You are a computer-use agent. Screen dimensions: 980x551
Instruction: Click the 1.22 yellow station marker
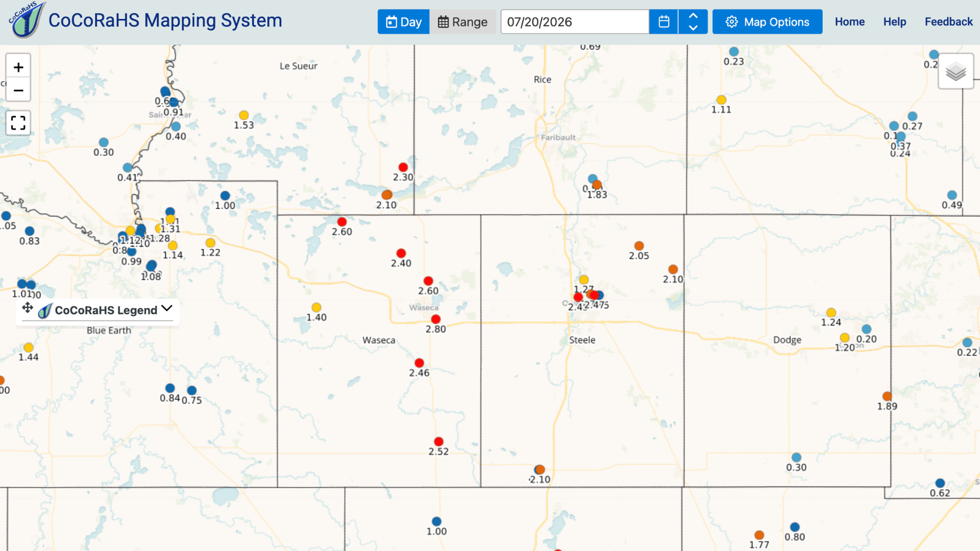pos(210,243)
